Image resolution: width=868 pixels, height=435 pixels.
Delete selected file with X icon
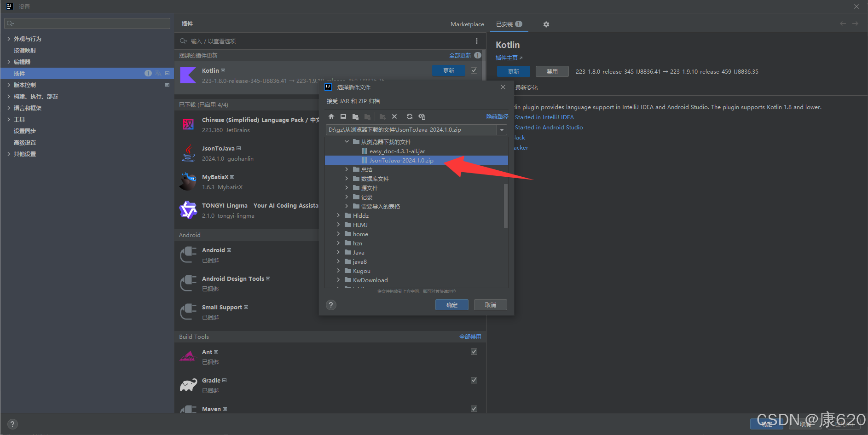tap(394, 117)
